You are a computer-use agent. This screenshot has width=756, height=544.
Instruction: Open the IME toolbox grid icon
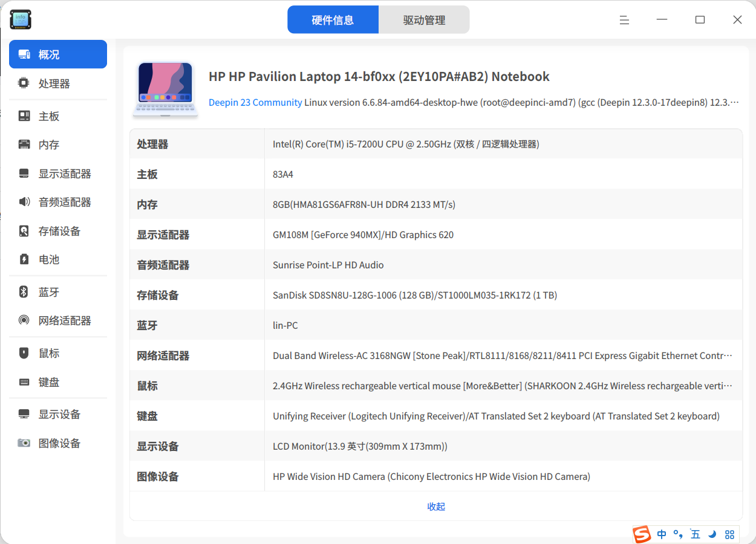tap(729, 534)
